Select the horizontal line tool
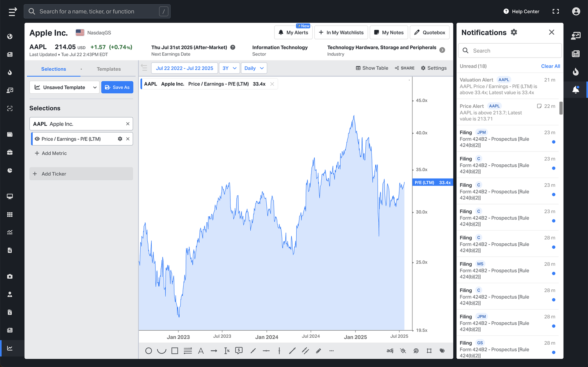 [x=266, y=351]
